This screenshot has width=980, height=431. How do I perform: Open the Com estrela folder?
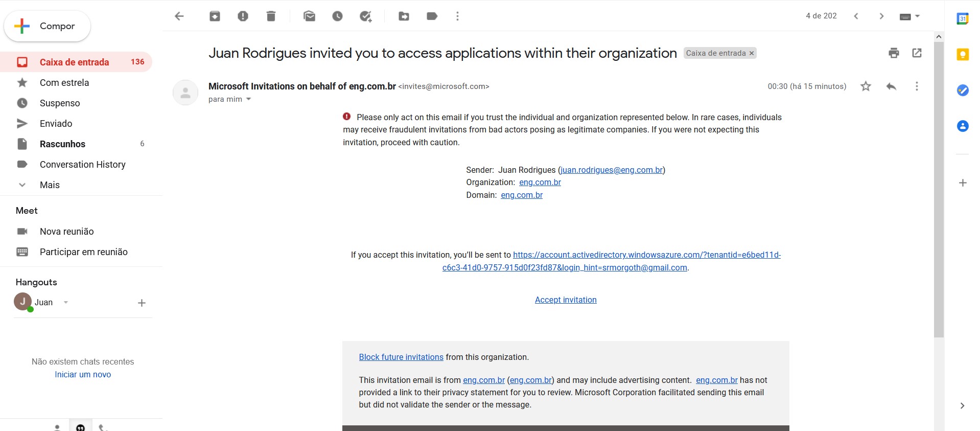(76, 82)
